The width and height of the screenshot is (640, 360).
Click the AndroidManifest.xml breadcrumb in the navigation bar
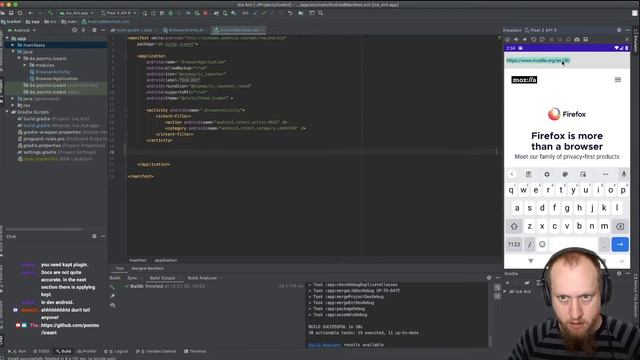point(105,21)
